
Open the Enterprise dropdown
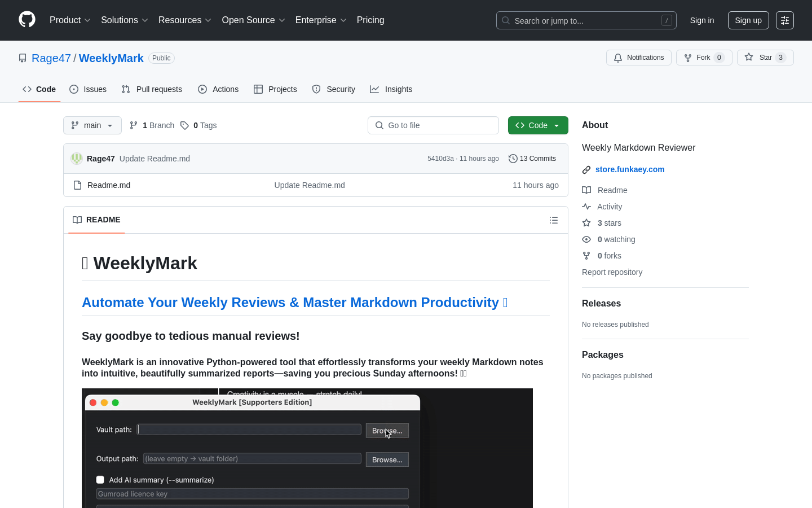[x=321, y=20]
